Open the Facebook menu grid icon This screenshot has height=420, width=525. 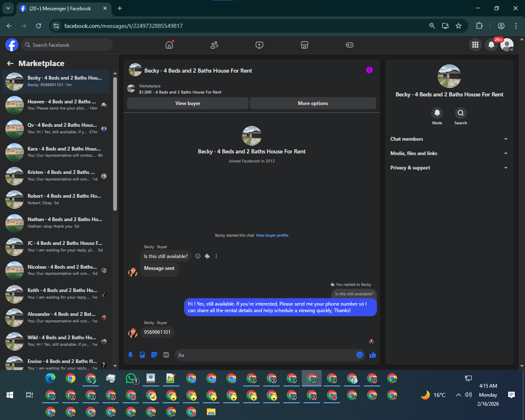[x=475, y=45]
